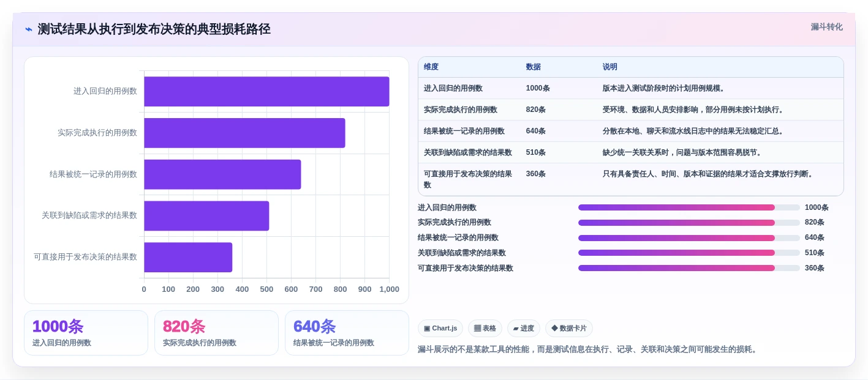Click the 漏斗转化 label in header
The height and width of the screenshot is (380, 868).
click(x=826, y=27)
